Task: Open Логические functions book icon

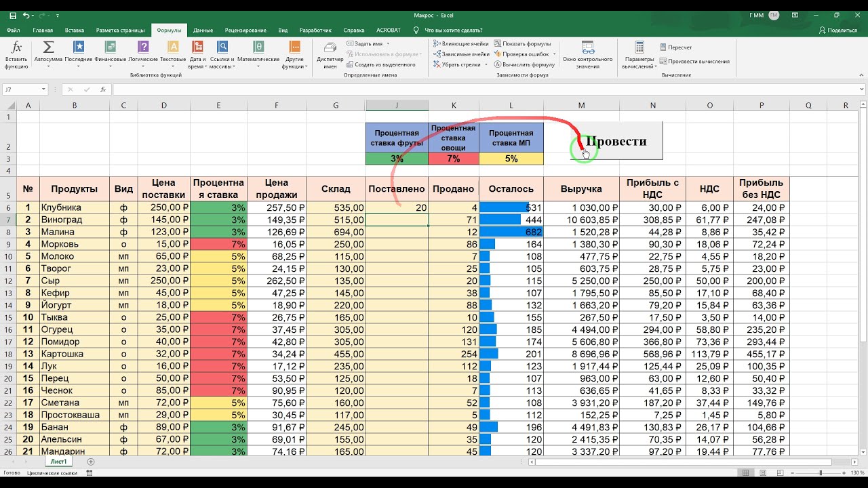Action: pos(142,47)
